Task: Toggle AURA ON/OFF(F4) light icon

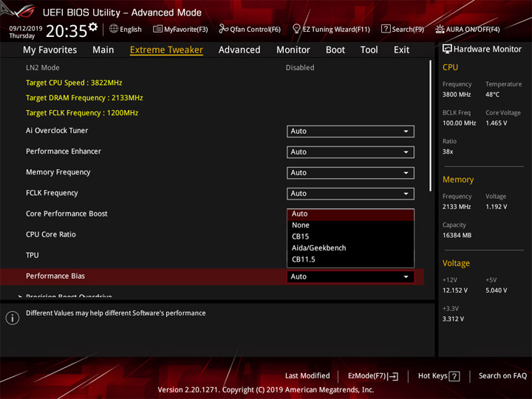Action: pos(440,29)
